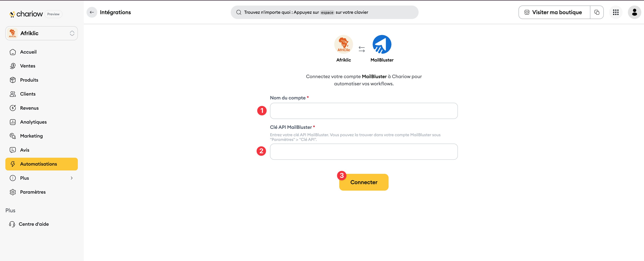Select the Automatisations menu item
The image size is (644, 261).
tap(41, 164)
